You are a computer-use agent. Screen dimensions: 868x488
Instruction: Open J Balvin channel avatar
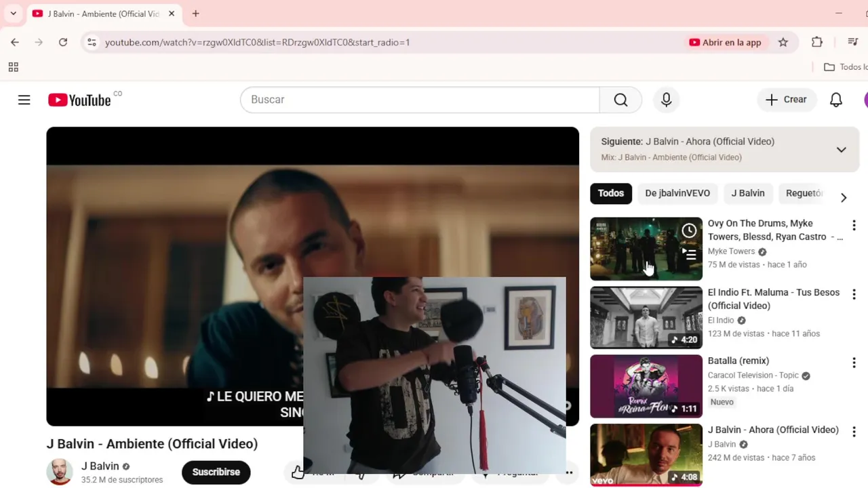click(60, 472)
